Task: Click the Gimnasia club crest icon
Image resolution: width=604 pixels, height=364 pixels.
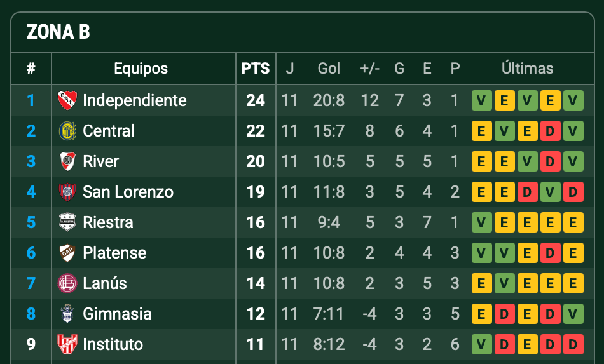Action: click(x=67, y=314)
